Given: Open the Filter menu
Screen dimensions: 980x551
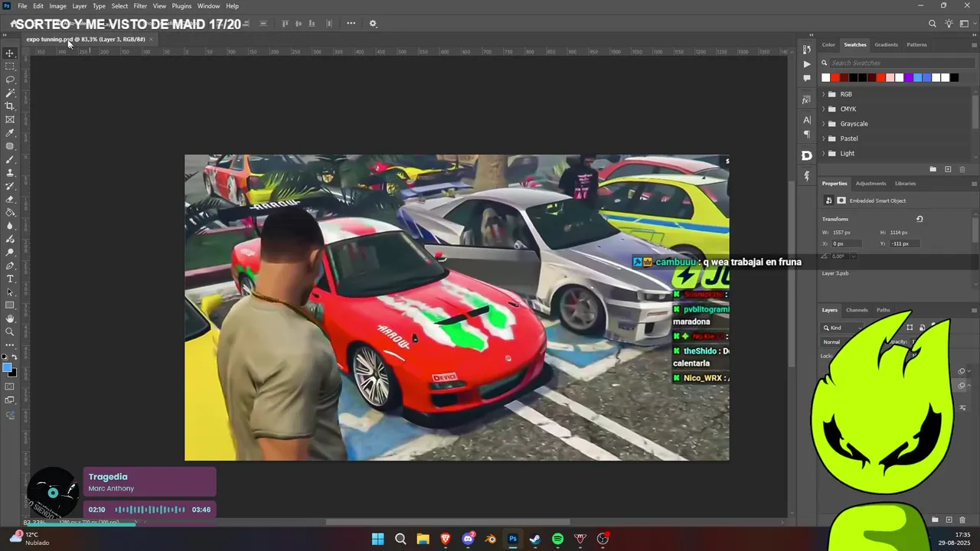Looking at the screenshot, I should [140, 5].
